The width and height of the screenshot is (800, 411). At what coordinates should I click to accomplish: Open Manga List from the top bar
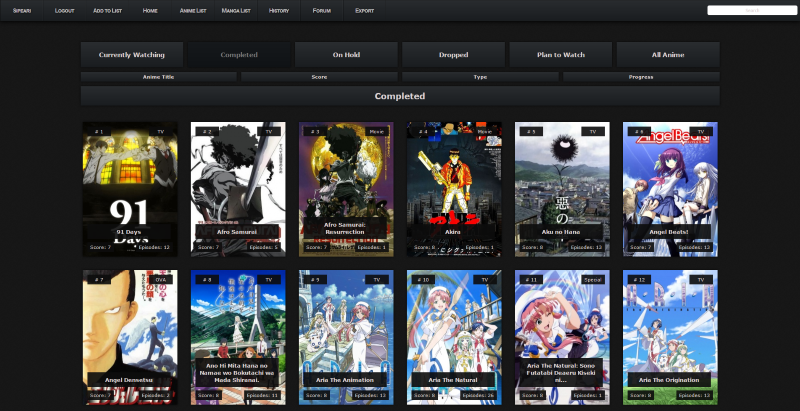(236, 11)
